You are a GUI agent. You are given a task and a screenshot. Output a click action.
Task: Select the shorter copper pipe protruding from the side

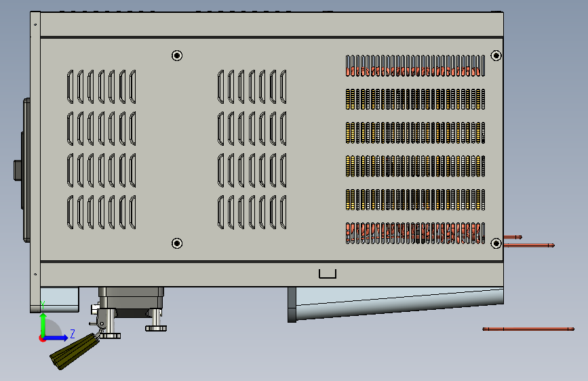513,237
